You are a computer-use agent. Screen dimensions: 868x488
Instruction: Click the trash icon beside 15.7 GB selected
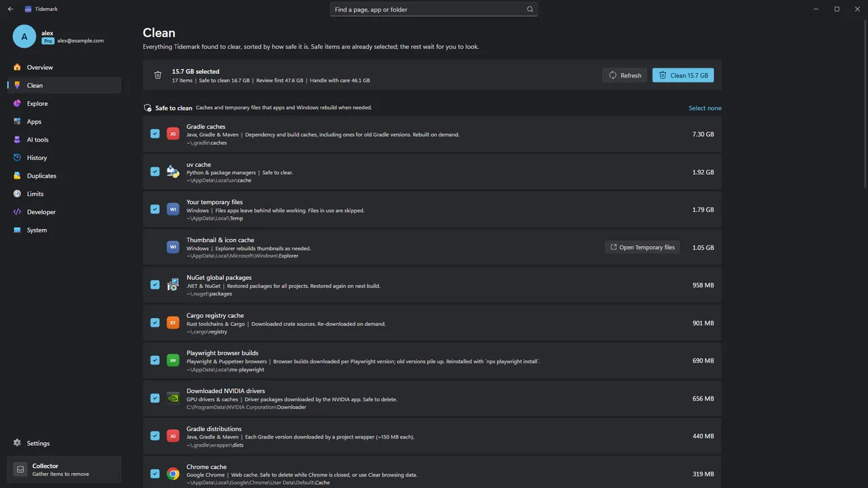158,75
